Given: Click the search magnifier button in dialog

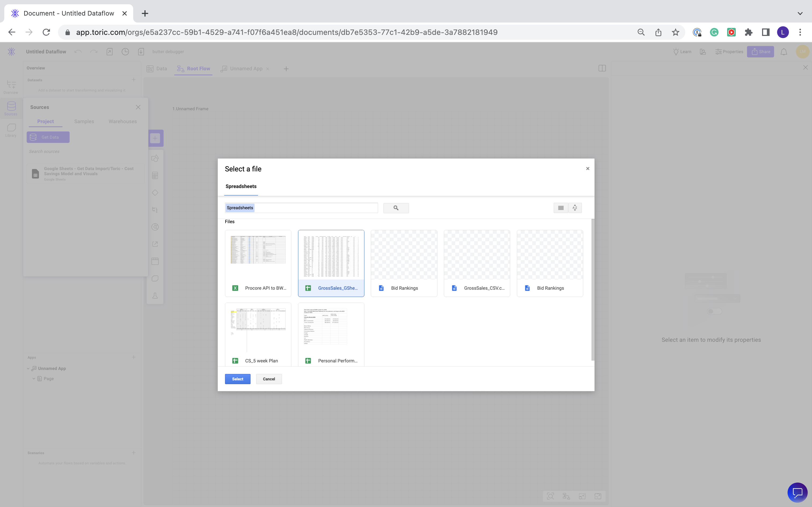Looking at the screenshot, I should point(396,208).
